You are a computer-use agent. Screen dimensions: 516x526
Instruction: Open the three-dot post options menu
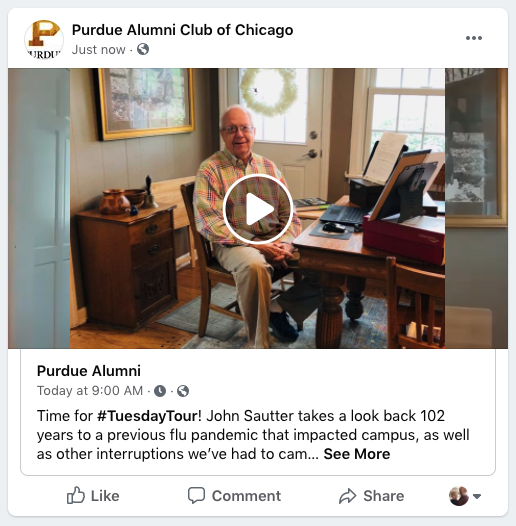point(474,38)
